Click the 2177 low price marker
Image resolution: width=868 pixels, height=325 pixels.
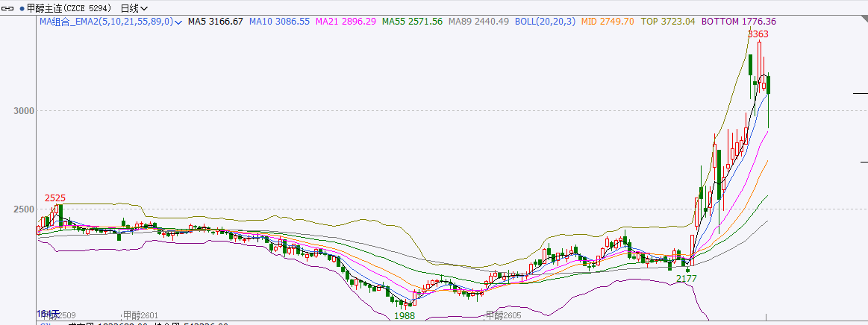click(687, 279)
